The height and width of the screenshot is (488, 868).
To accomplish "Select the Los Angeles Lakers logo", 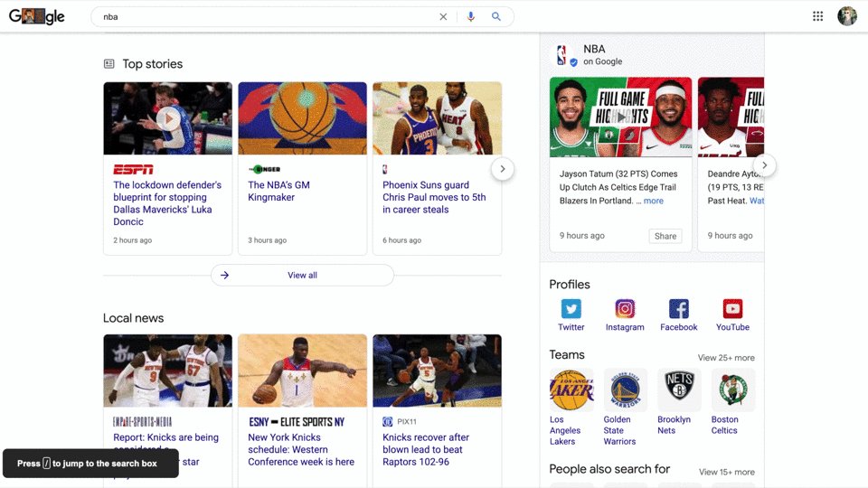I will (571, 390).
